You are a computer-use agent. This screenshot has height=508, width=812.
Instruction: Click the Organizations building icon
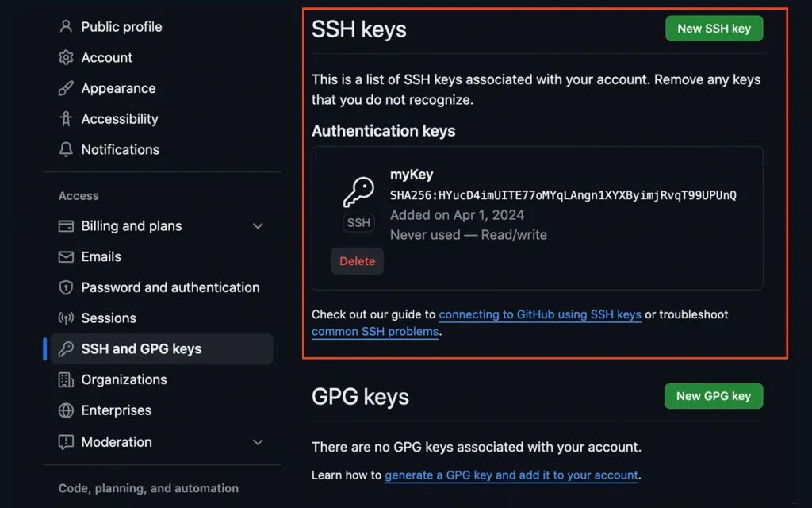click(66, 379)
